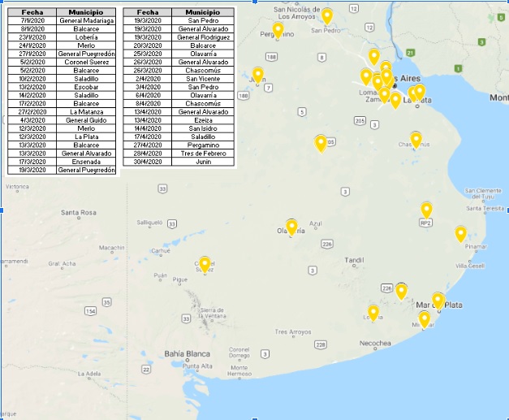
Task: Select the yellow pin nearest Pinamar
Action: click(x=461, y=234)
